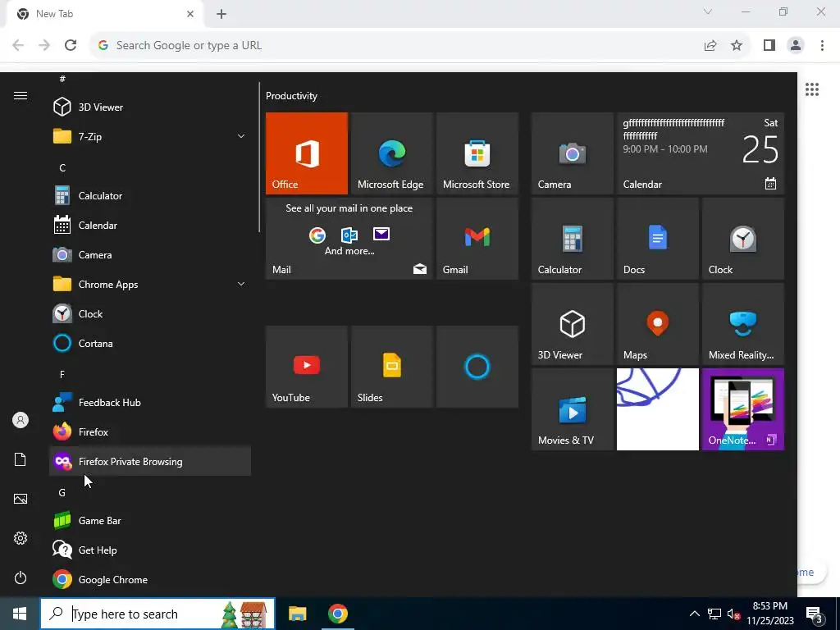Open Feedback Hub from the app list

tap(150, 402)
